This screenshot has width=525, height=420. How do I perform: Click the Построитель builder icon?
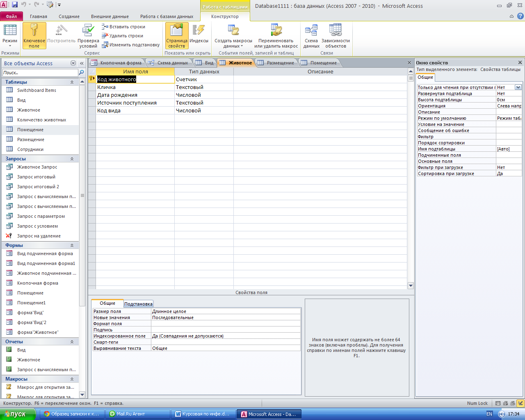tap(62, 34)
